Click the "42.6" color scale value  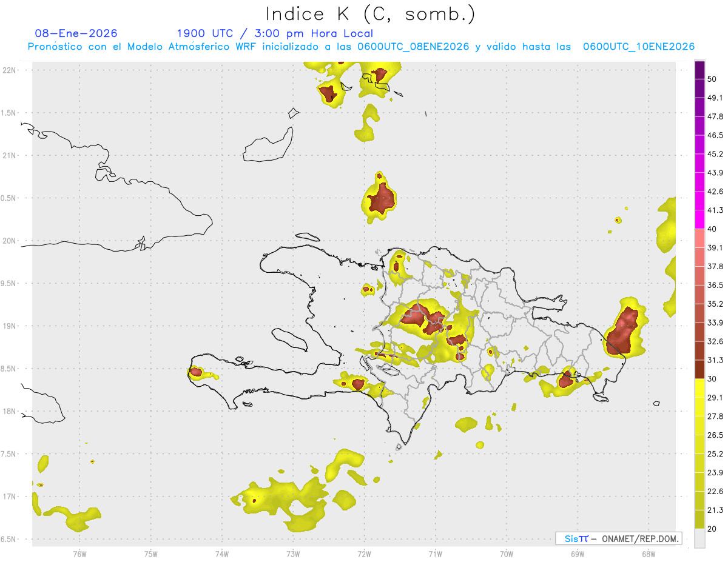click(x=715, y=192)
